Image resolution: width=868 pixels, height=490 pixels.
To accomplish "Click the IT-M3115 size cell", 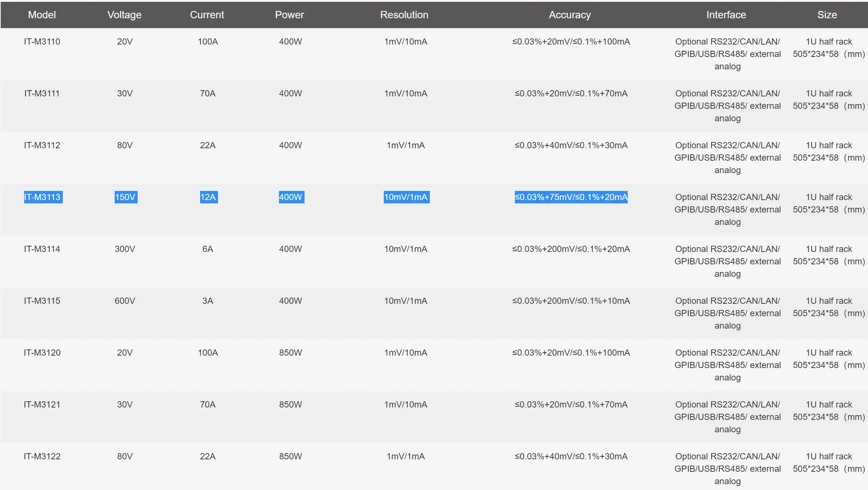I will (828, 307).
